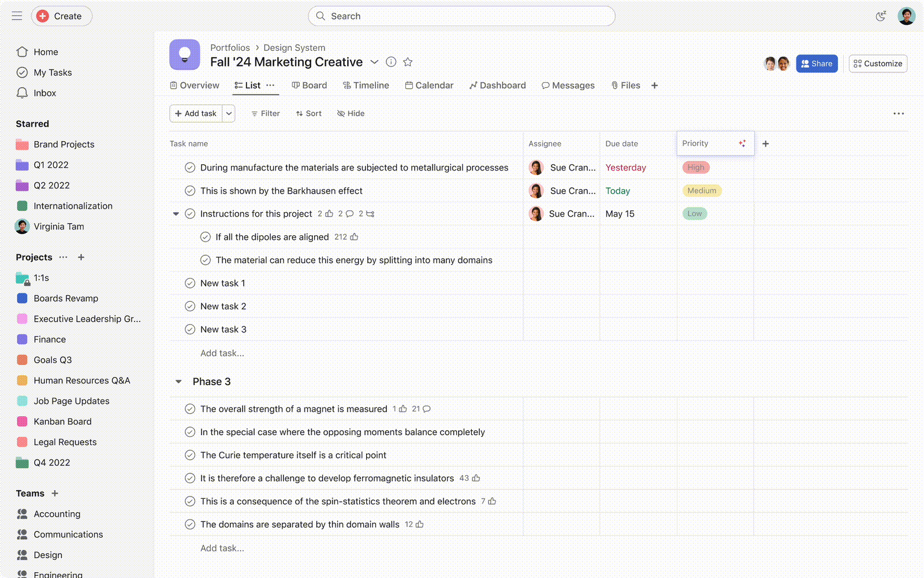
Task: Click into the Search field
Action: [x=462, y=16]
